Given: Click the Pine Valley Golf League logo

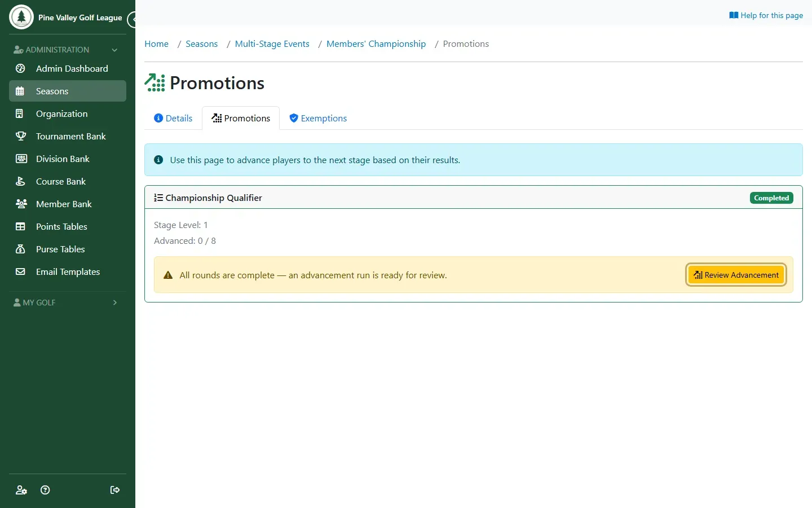Looking at the screenshot, I should coord(21,17).
